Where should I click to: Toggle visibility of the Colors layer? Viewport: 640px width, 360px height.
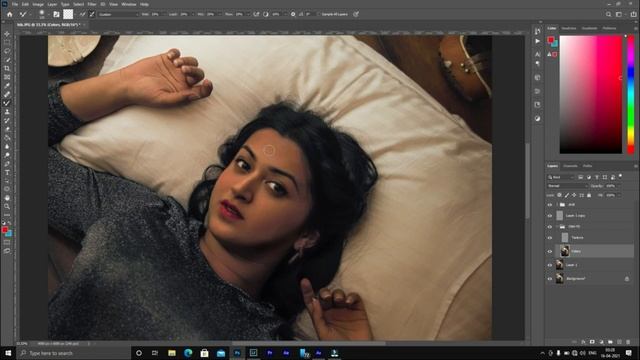pyautogui.click(x=549, y=251)
